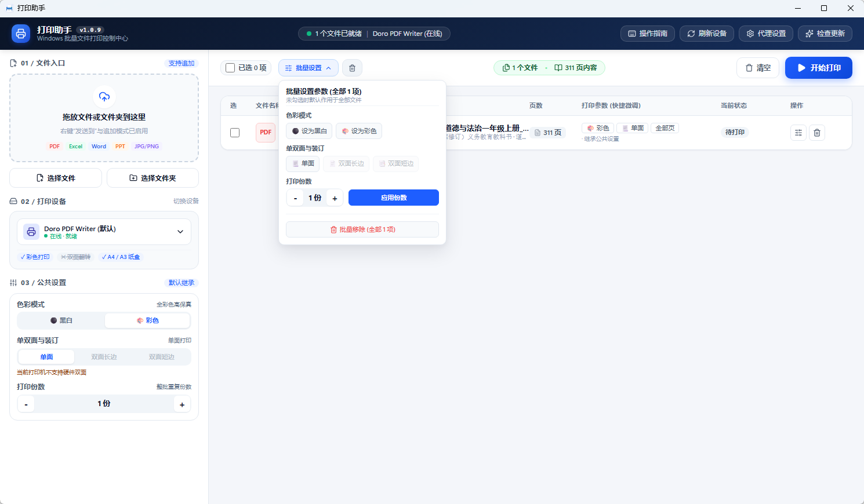Click the red PDF file icon in the table row

[x=266, y=132]
